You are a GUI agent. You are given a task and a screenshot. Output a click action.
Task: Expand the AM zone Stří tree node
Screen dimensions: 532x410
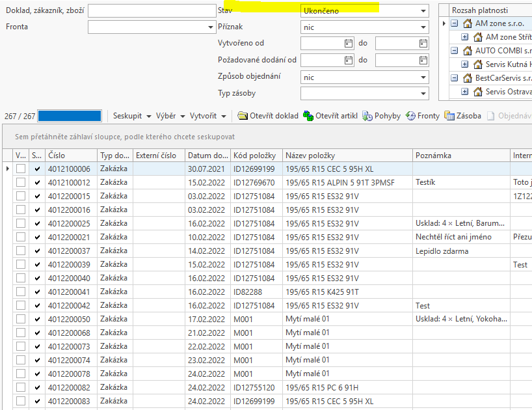coord(464,37)
